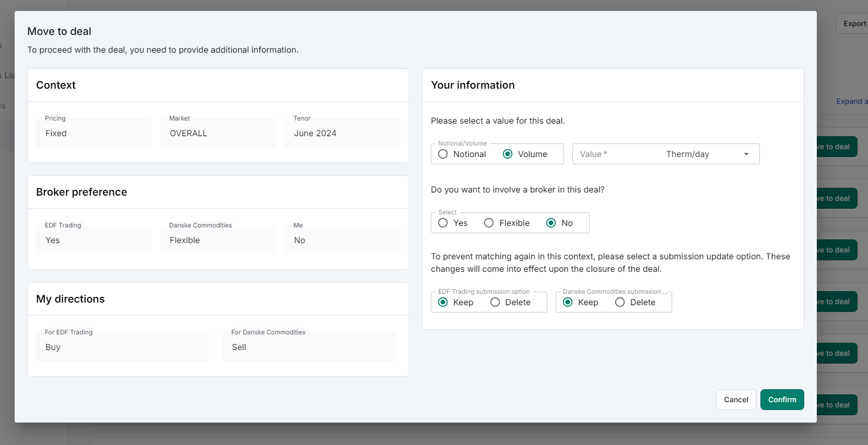Image resolution: width=868 pixels, height=445 pixels.
Task: Click the Market field showing OVERALL
Action: [218, 133]
